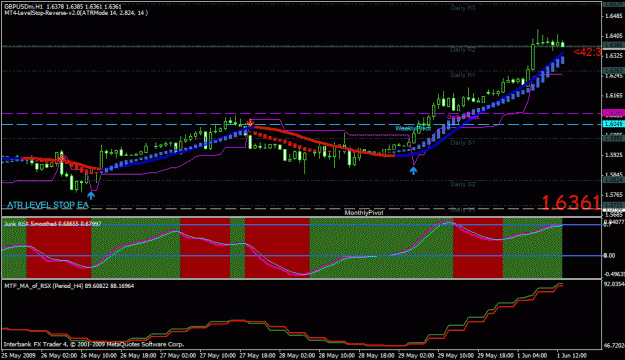This screenshot has width=625, height=360.
Task: Click the WeeklyPivot label
Action: pyautogui.click(x=413, y=128)
